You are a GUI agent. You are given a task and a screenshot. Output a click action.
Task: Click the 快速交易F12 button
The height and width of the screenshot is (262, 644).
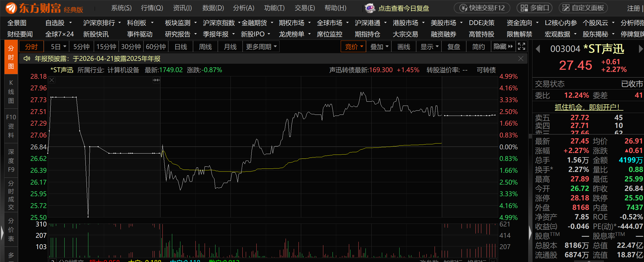[x=482, y=8]
